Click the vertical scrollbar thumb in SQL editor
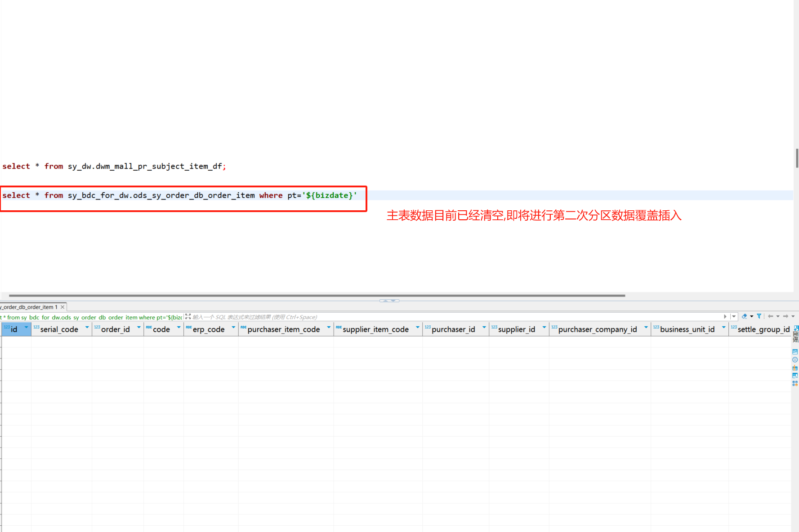The width and height of the screenshot is (799, 532). click(797, 158)
